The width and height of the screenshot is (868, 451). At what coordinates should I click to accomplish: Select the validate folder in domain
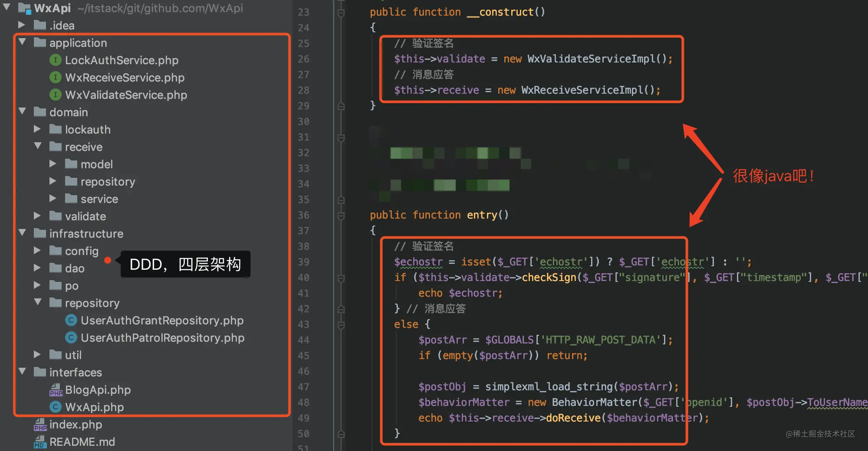[85, 216]
